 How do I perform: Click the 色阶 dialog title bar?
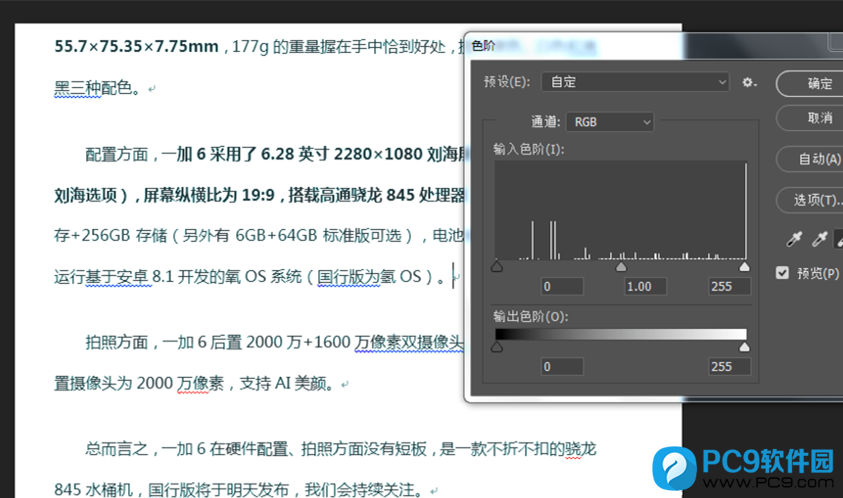click(654, 46)
